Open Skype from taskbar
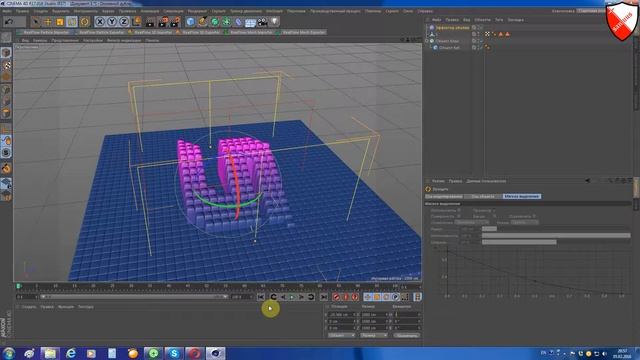 click(174, 353)
